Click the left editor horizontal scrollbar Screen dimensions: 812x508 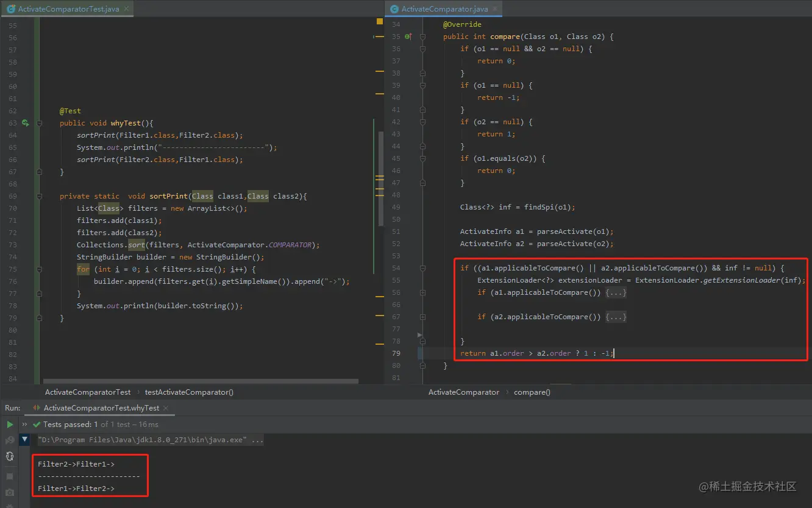(201, 381)
